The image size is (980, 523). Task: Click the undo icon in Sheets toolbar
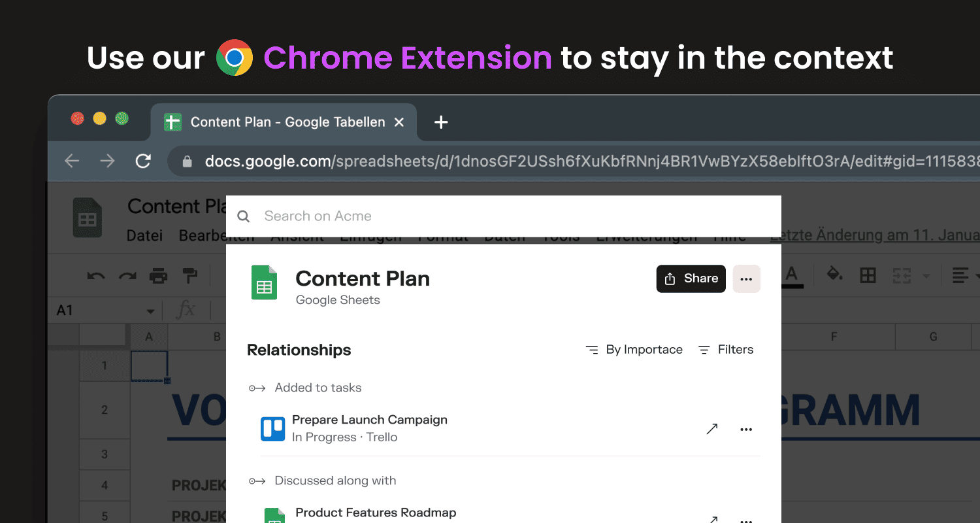[96, 276]
